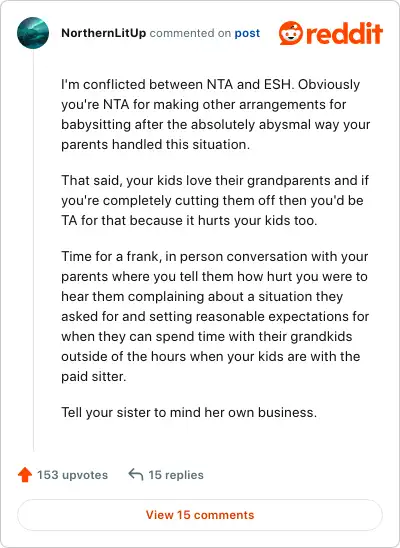Screen dimensions: 400x548
Task: Click the reply arrow icon
Action: tap(136, 475)
